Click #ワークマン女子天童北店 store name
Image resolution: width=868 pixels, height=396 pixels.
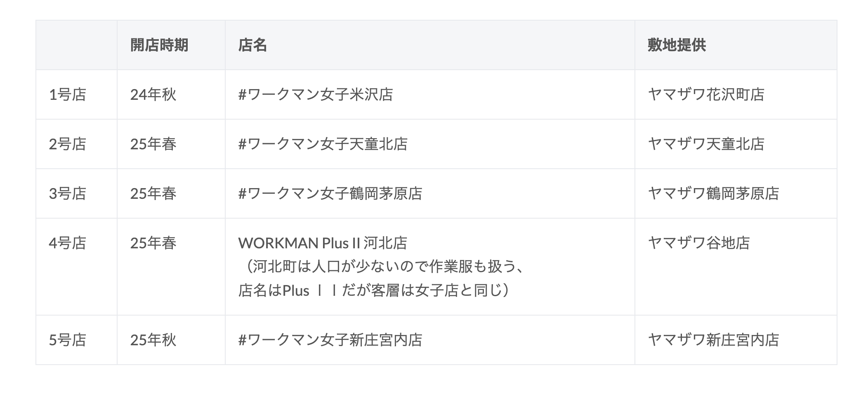pos(323,144)
